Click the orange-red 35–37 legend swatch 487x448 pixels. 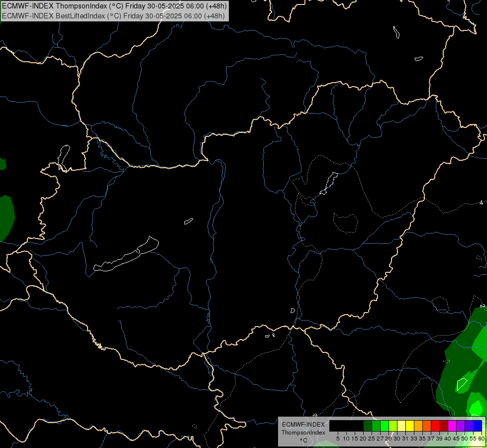pos(427,426)
